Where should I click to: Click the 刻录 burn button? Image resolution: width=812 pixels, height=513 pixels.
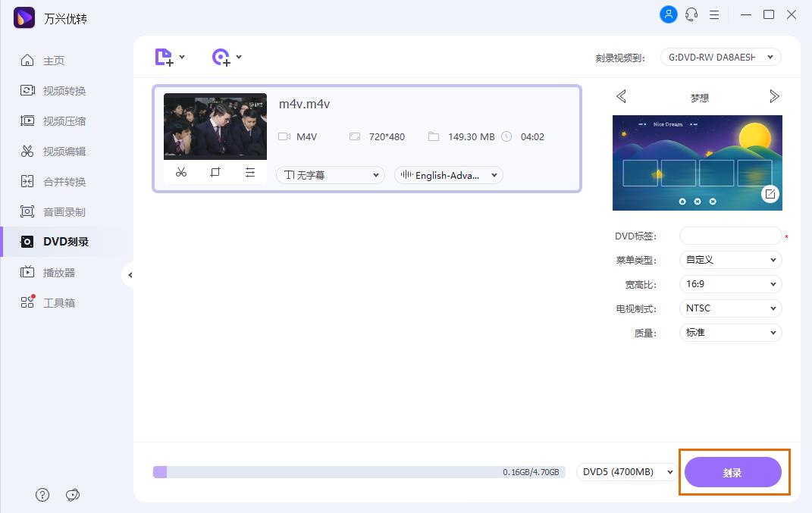click(x=733, y=471)
